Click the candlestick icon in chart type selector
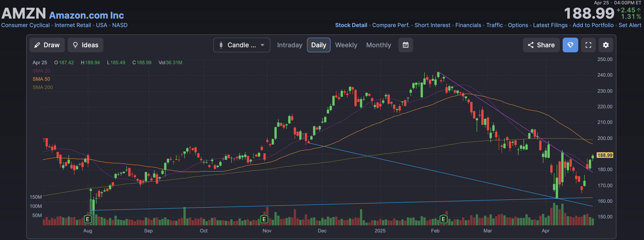The image size is (644, 240). click(221, 45)
